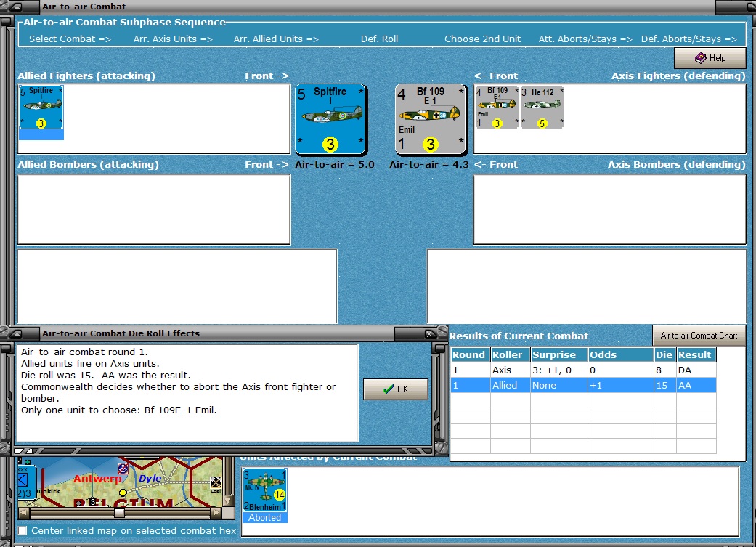Click the Dyle label on the map

coord(150,479)
